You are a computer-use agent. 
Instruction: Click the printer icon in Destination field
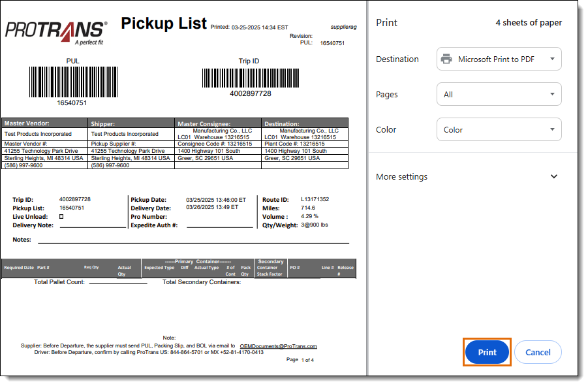[x=446, y=59]
